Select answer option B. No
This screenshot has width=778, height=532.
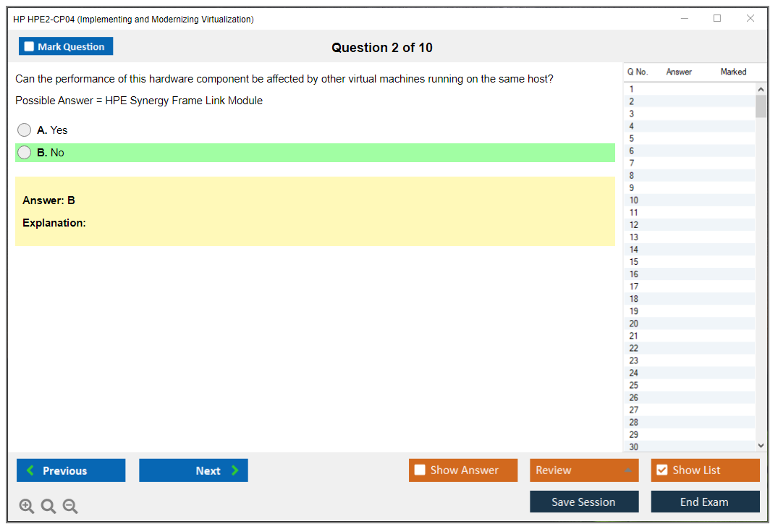(x=25, y=153)
